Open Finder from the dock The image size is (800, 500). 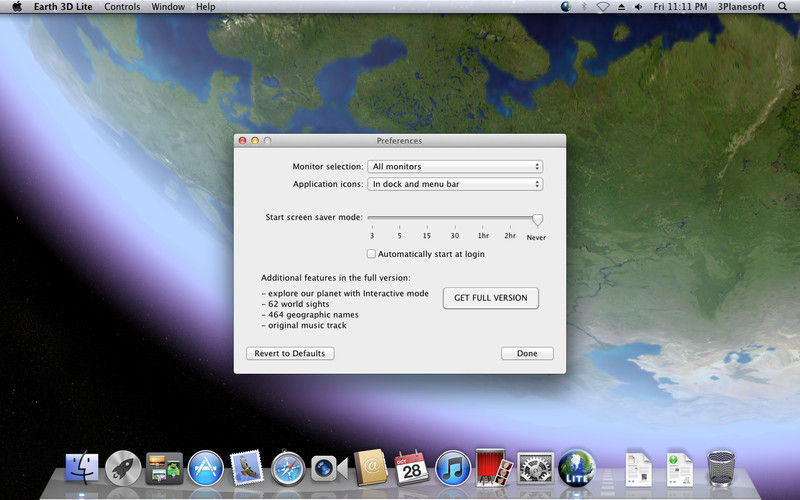[x=82, y=467]
